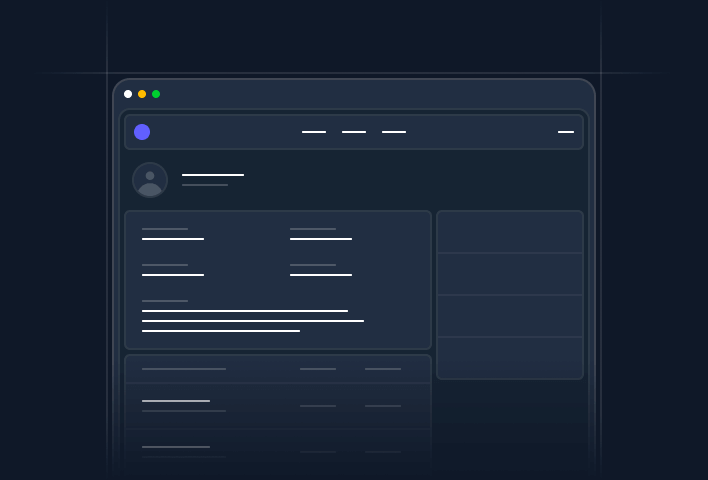
Task: Open the third row in right sidebar panel
Action: [x=510, y=316]
